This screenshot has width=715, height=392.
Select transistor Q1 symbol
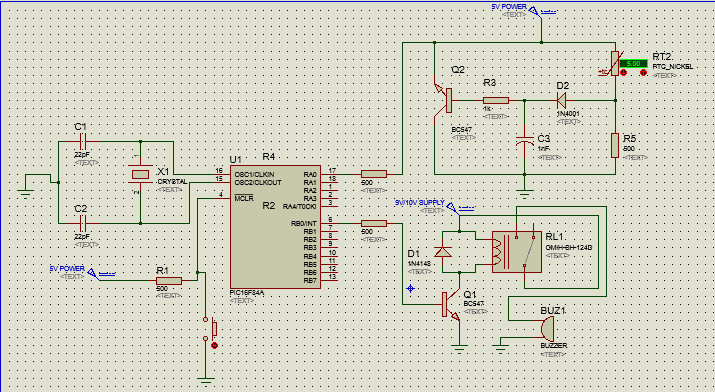click(451, 304)
